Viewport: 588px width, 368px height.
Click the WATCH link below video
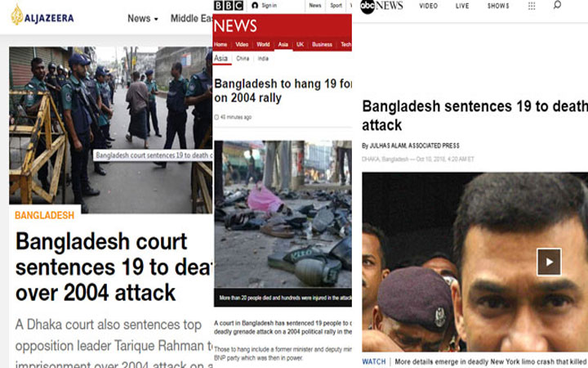(373, 361)
